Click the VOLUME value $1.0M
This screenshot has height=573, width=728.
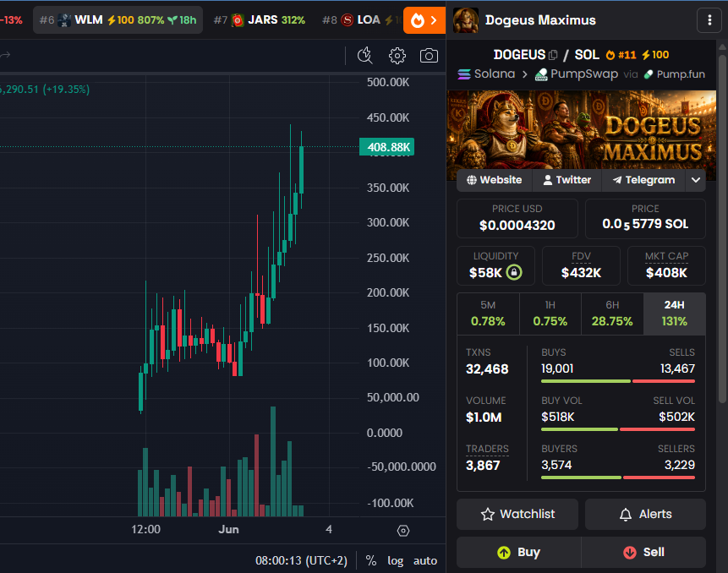(x=484, y=417)
